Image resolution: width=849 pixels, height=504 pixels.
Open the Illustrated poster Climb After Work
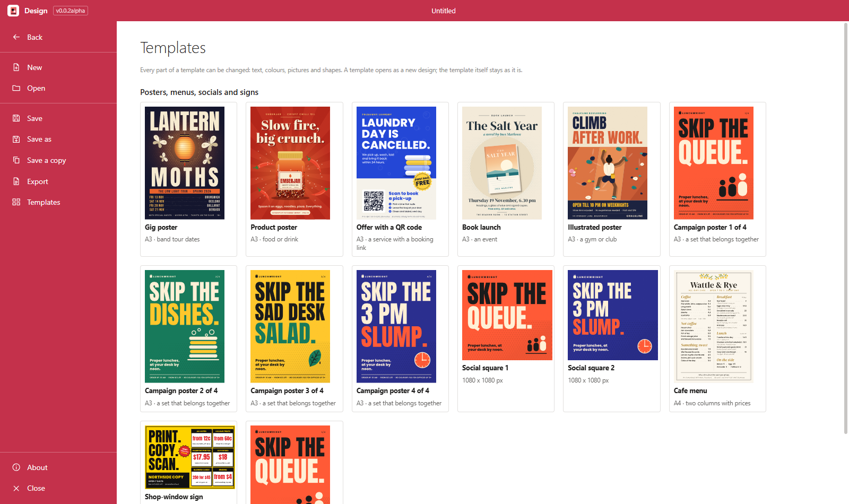pyautogui.click(x=608, y=163)
